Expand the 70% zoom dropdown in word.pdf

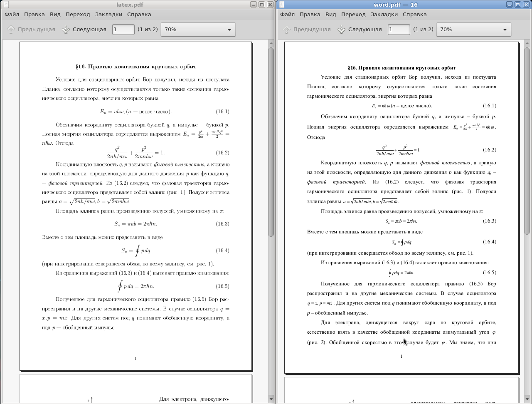[x=473, y=30]
